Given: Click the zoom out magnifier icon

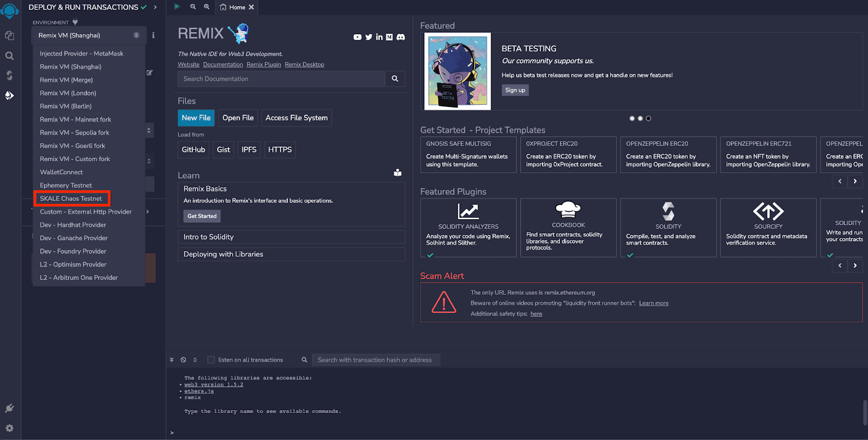Looking at the screenshot, I should tap(193, 7).
